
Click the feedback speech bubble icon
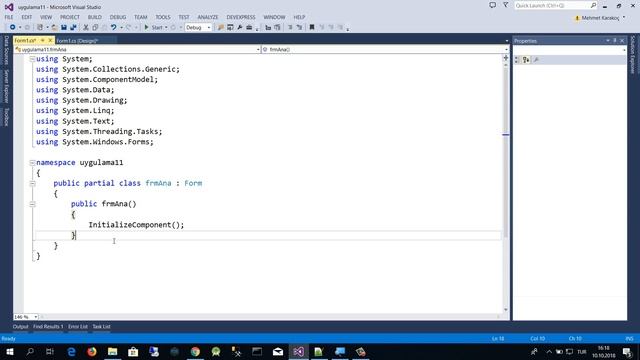point(493,5)
